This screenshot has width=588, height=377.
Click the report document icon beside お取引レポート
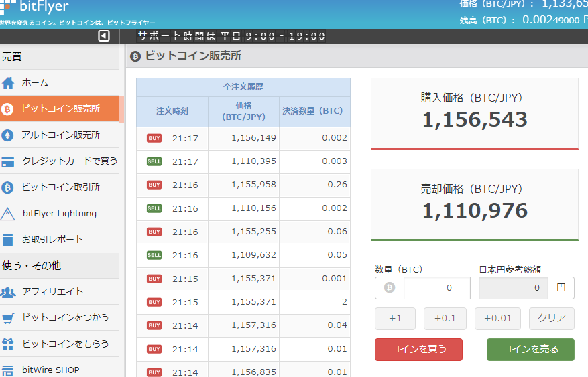point(7,240)
